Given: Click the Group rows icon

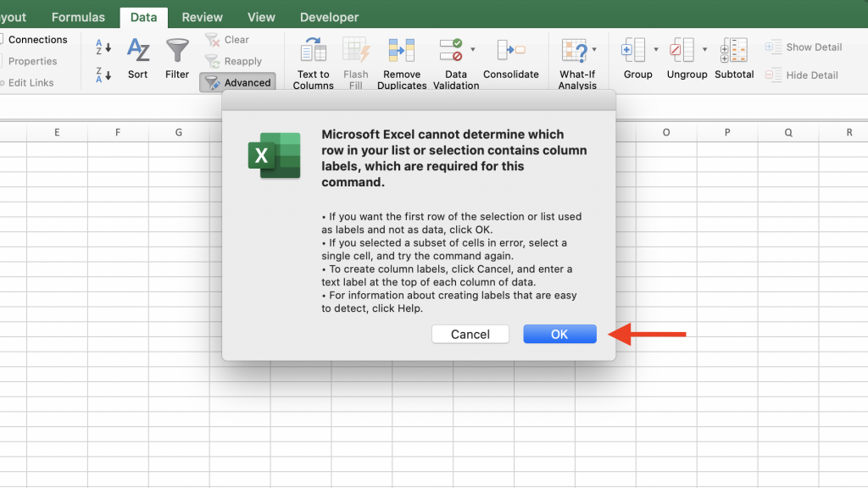Looking at the screenshot, I should click(x=633, y=50).
